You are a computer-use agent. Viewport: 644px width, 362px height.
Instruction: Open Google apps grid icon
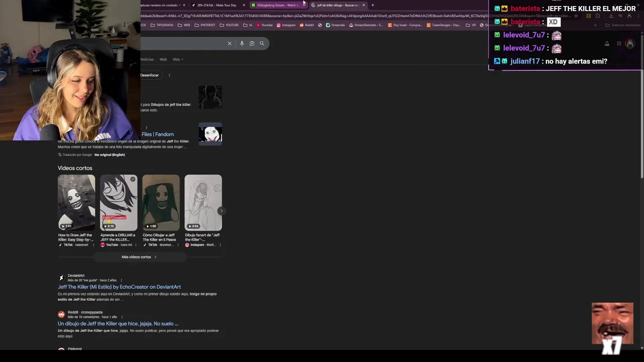(x=619, y=44)
